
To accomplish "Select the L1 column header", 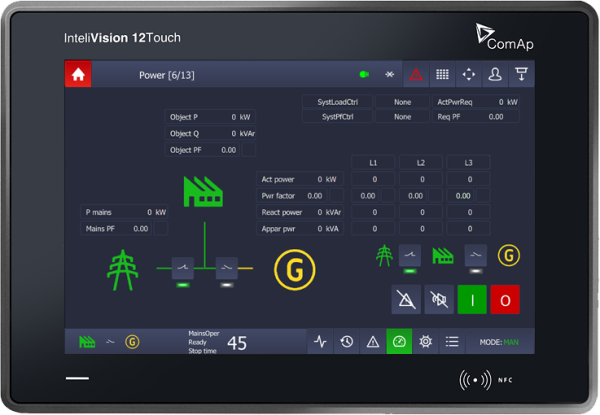I will (x=373, y=163).
